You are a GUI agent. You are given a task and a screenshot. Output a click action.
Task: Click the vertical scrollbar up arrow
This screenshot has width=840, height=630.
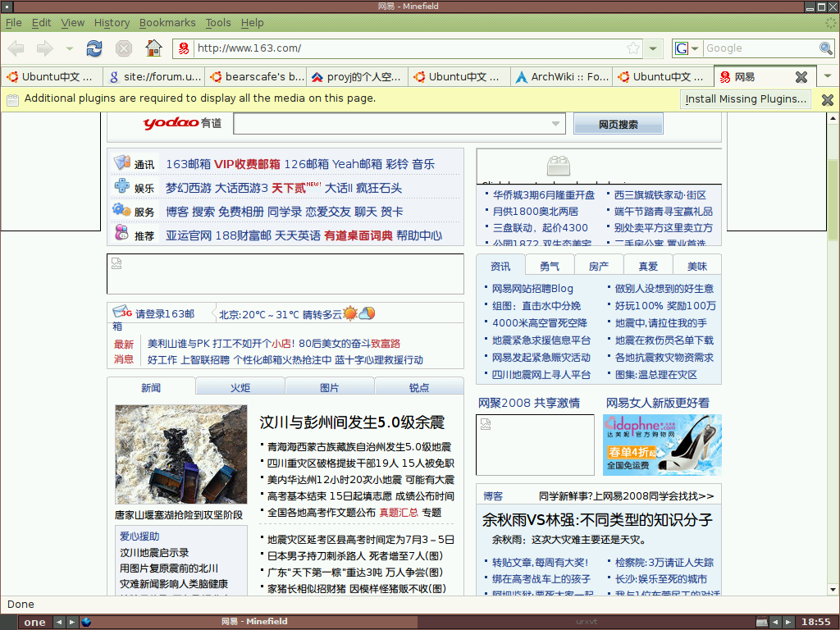(833, 118)
